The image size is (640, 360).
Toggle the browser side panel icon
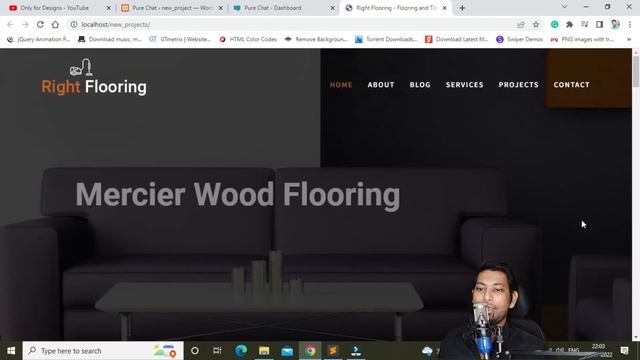[600, 24]
